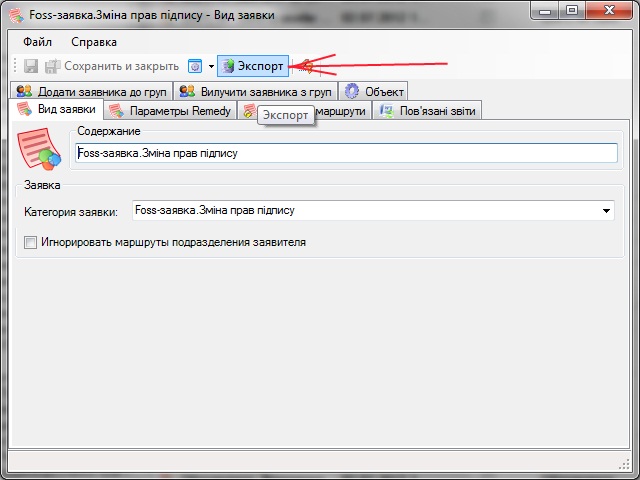The image size is (640, 480).
Task: Toggle Игнорировать маршруты подразделения заявителя checkbox
Action: tap(30, 242)
